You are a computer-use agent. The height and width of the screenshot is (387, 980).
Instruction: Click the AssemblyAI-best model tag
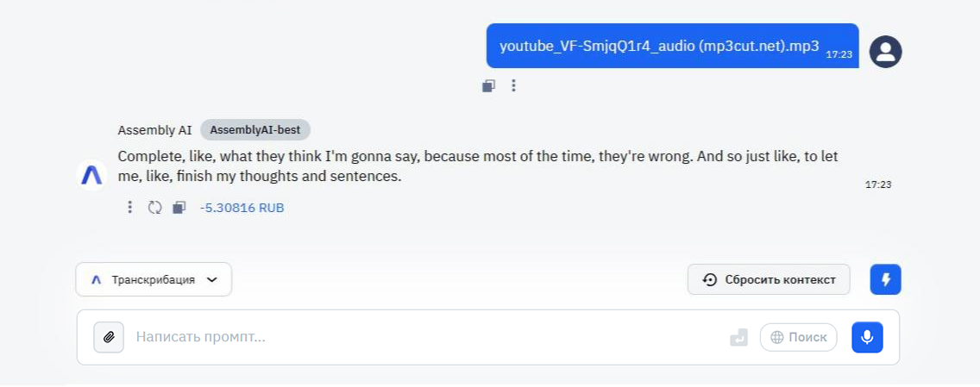click(255, 130)
